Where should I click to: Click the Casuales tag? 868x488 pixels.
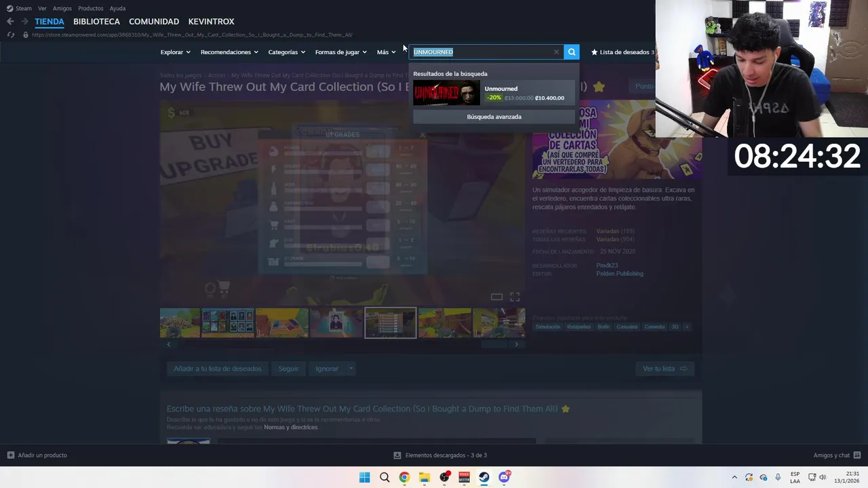(627, 327)
